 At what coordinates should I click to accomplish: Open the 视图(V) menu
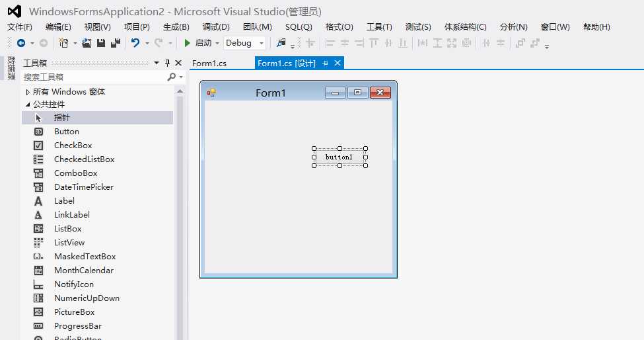pos(97,27)
